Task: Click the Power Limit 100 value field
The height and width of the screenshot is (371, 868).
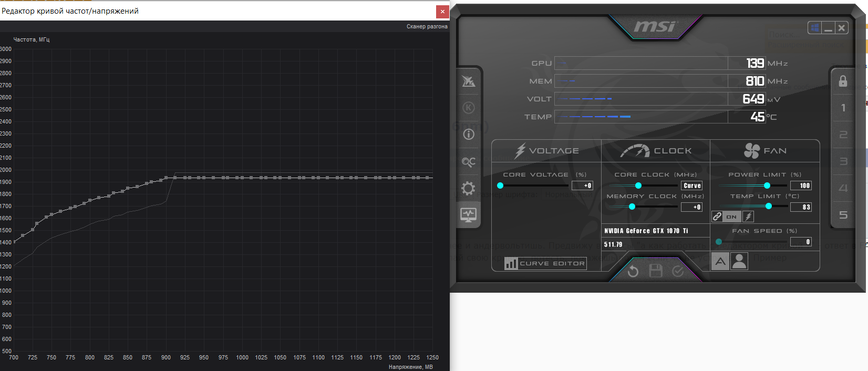Action: [x=801, y=185]
